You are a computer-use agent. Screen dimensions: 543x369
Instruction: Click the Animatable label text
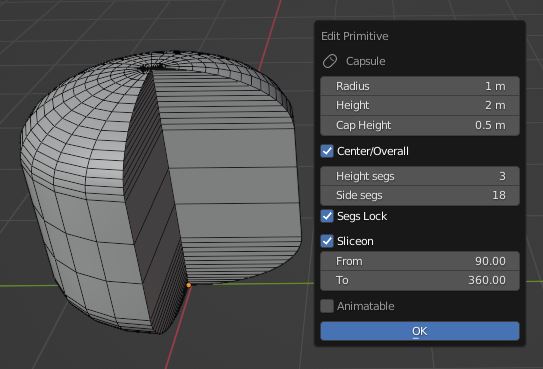(x=366, y=306)
